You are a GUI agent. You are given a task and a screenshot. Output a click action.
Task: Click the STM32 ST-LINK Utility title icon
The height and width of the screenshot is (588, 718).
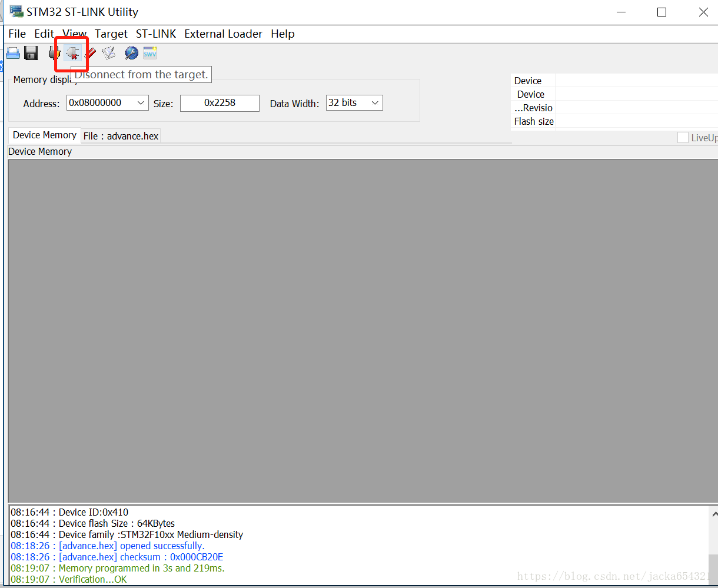tap(16, 12)
